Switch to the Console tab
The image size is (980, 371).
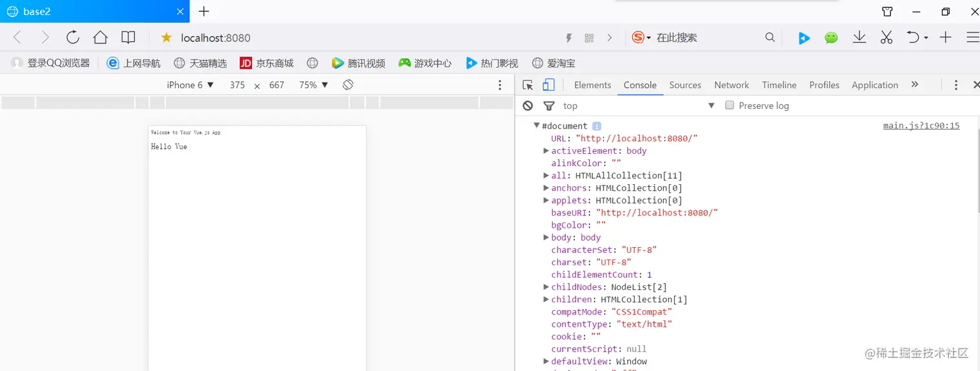click(x=640, y=85)
